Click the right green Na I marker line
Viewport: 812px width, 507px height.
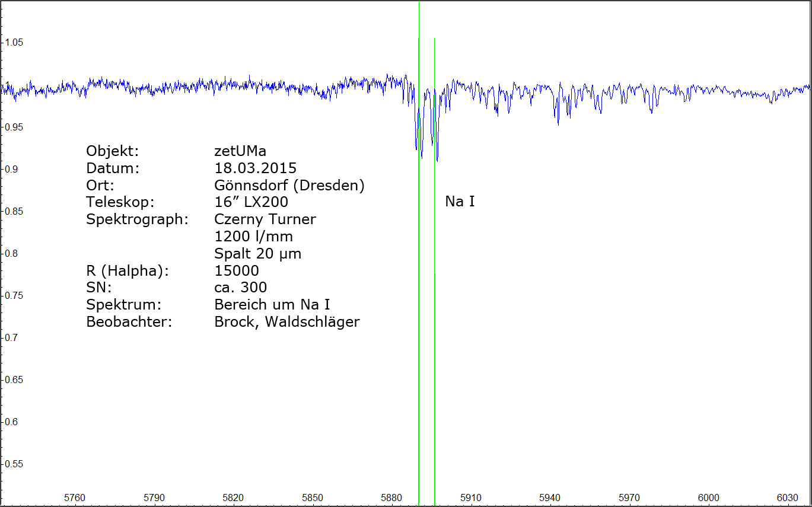tap(435, 296)
